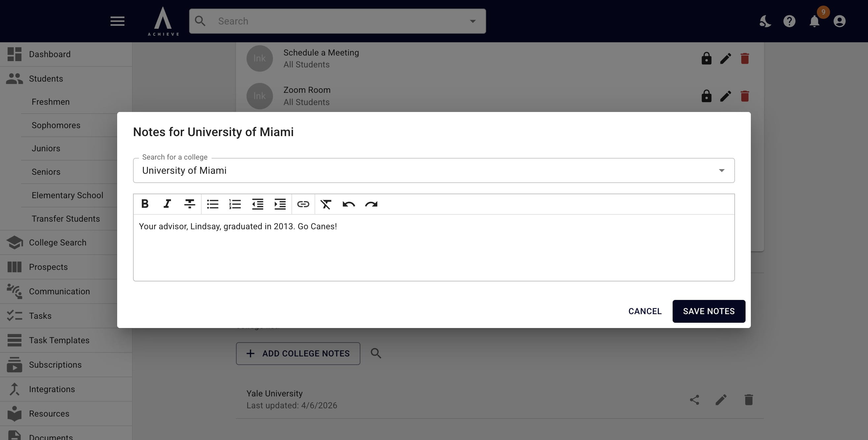Open the user account profile icon
868x440 pixels.
coord(839,21)
